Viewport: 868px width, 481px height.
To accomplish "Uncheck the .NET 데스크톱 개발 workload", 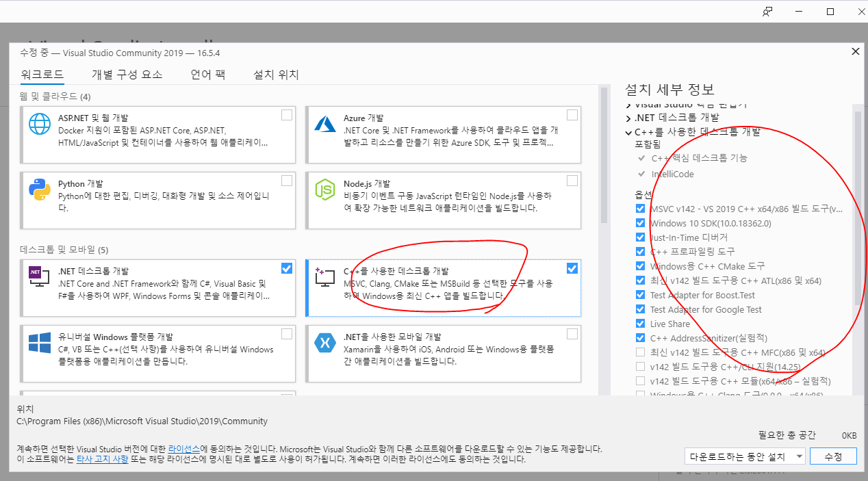I will click(287, 268).
